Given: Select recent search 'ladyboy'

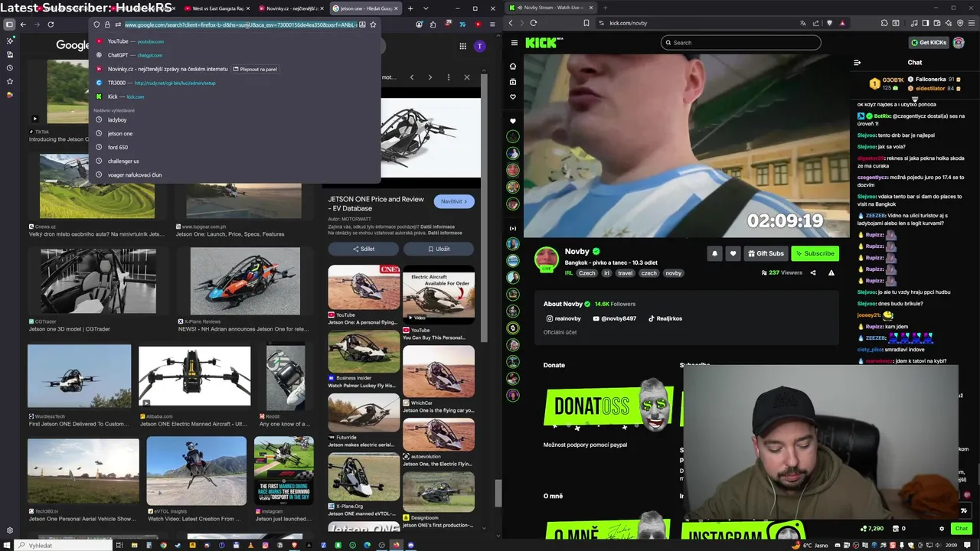Looking at the screenshot, I should click(x=234, y=119).
